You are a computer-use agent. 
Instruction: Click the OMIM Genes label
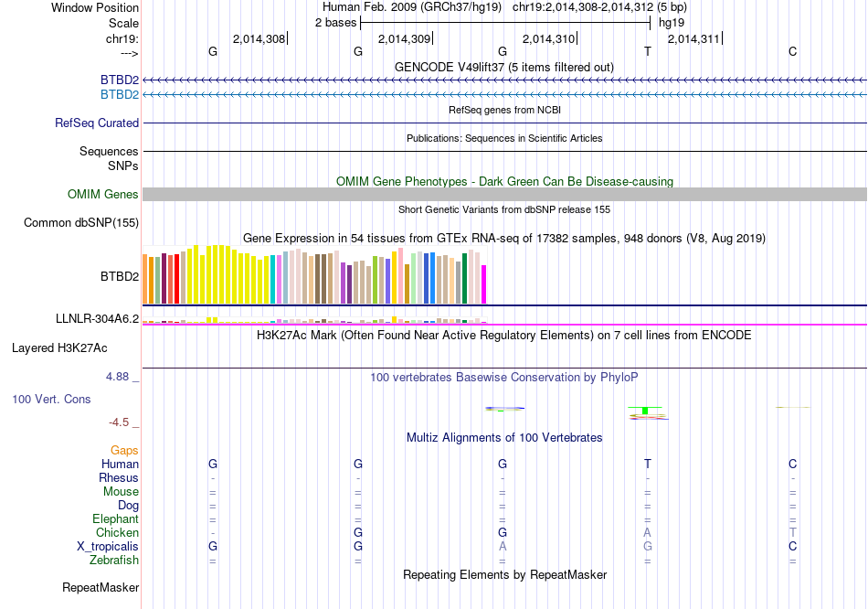pyautogui.click(x=103, y=195)
